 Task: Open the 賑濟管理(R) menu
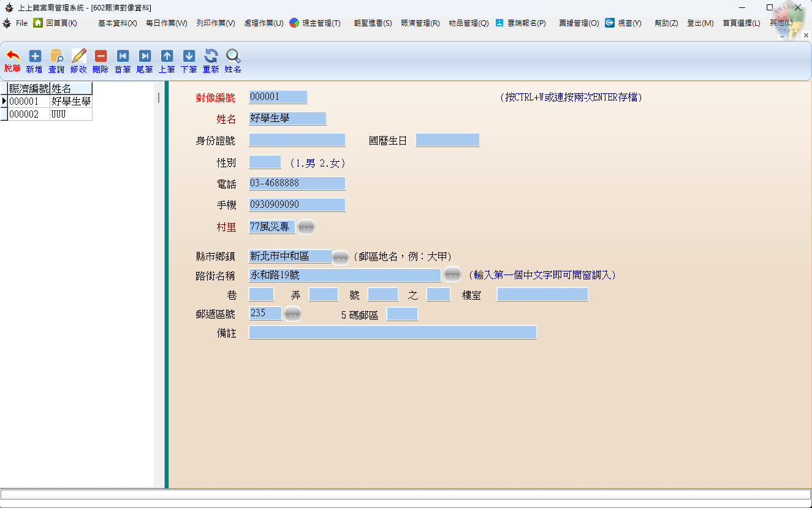pos(420,23)
